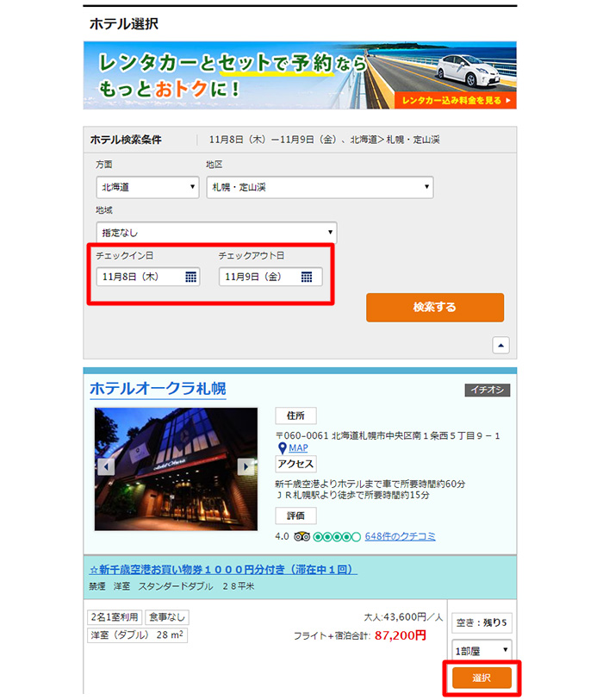Click the green circle rating bubbles
This screenshot has width=603, height=700.
pyautogui.click(x=337, y=536)
